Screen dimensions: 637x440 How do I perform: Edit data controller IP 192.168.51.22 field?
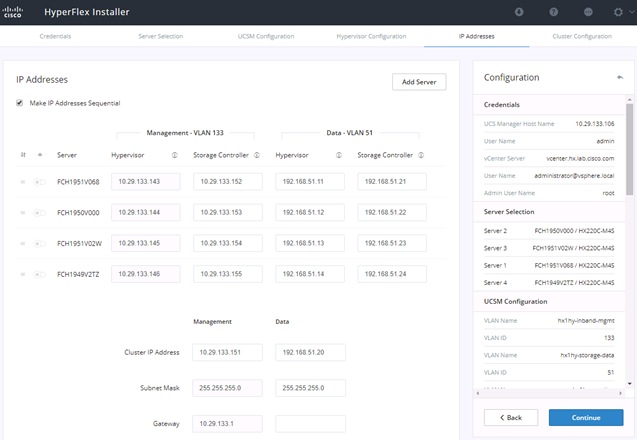pyautogui.click(x=392, y=212)
